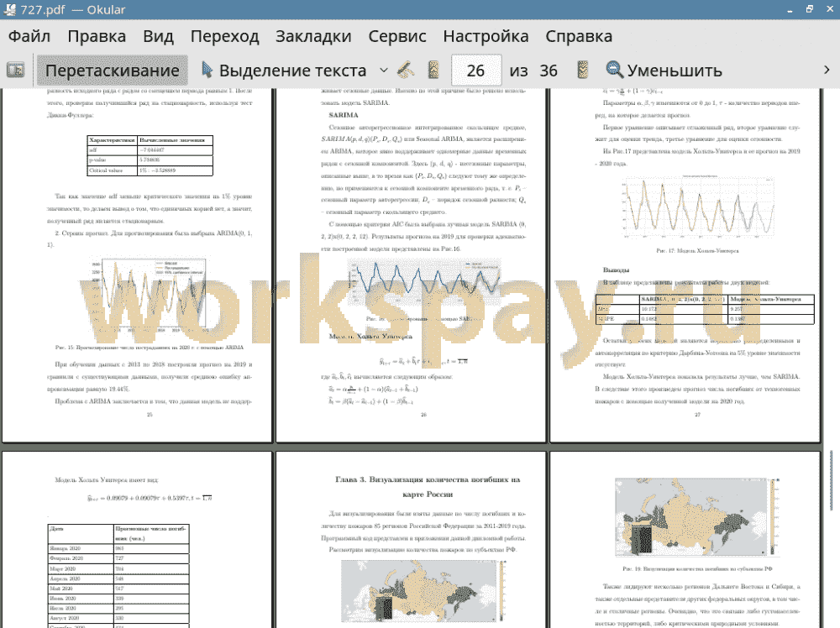Click the vertical scrollbar handle
This screenshot has height=628, width=840.
click(831, 480)
